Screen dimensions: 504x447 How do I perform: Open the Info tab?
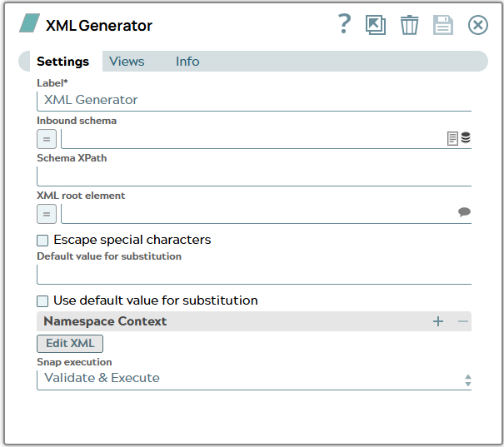[187, 61]
